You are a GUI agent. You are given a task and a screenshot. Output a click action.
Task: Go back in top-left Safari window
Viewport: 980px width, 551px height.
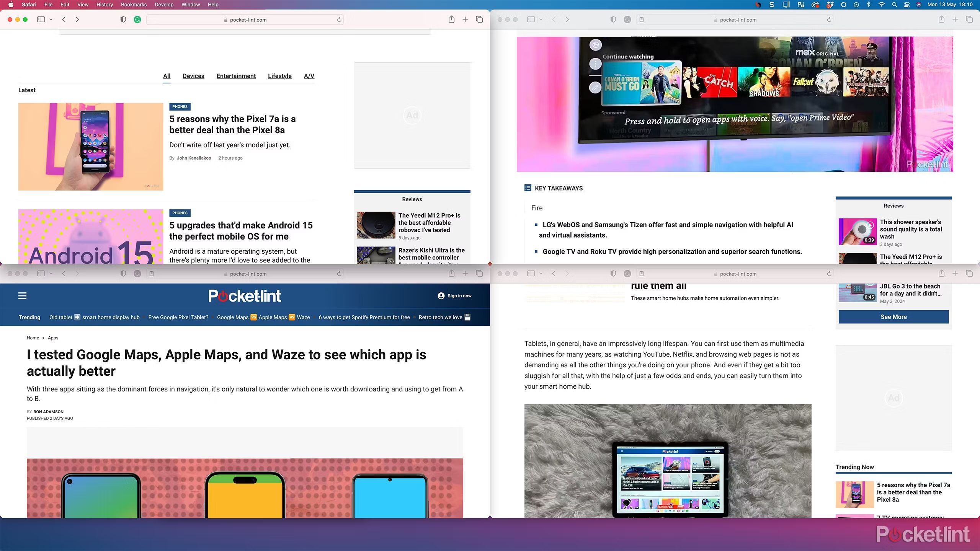point(64,20)
